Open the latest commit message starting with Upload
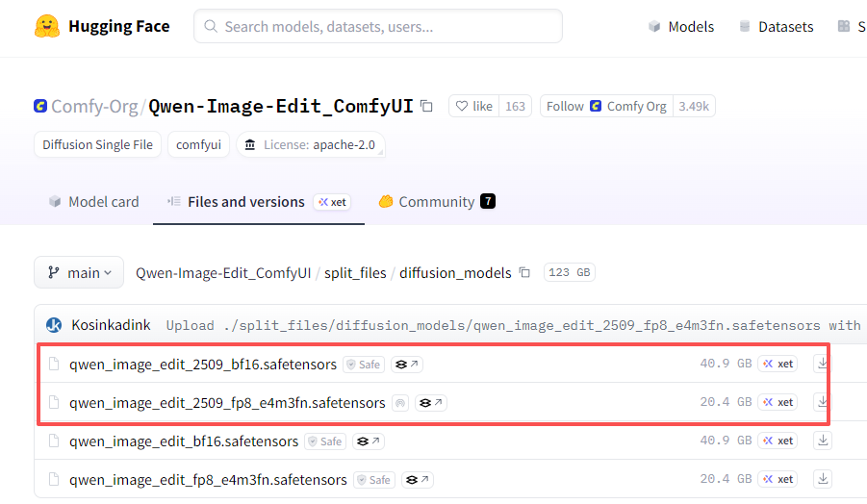Image resolution: width=867 pixels, height=504 pixels. [x=513, y=325]
